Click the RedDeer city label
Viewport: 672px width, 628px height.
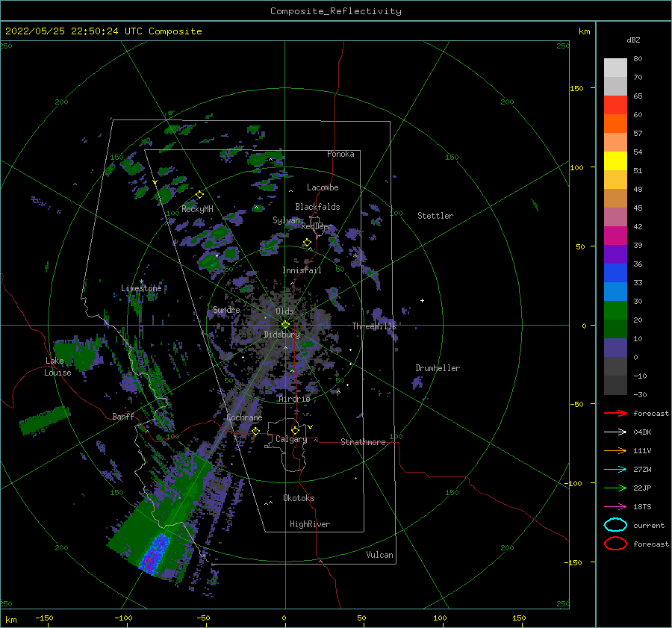tap(317, 226)
